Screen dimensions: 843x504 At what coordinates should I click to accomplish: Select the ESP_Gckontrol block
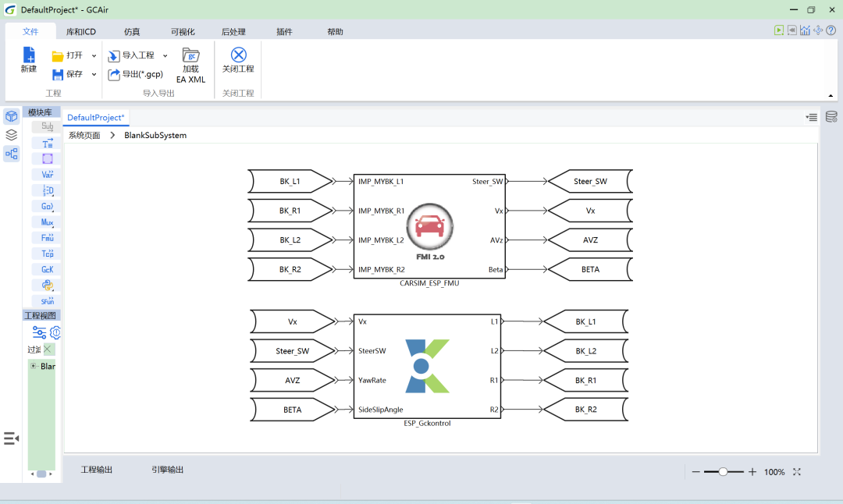pyautogui.click(x=428, y=367)
